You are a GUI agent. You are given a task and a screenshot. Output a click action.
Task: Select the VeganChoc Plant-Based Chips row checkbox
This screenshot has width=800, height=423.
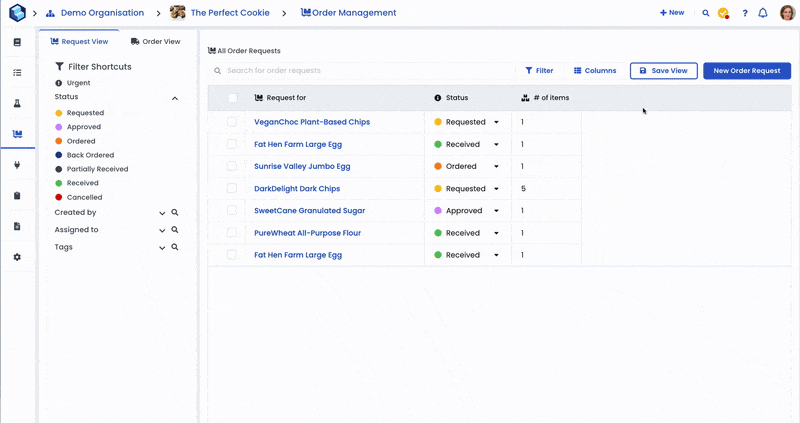tap(232, 122)
